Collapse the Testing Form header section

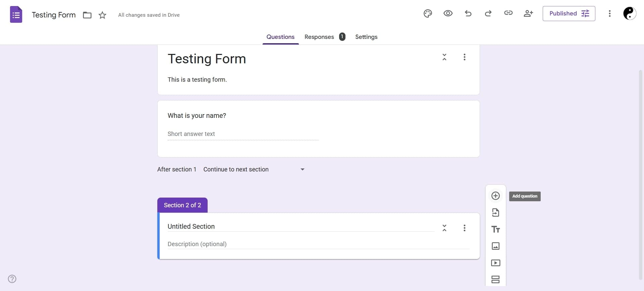coord(444,57)
